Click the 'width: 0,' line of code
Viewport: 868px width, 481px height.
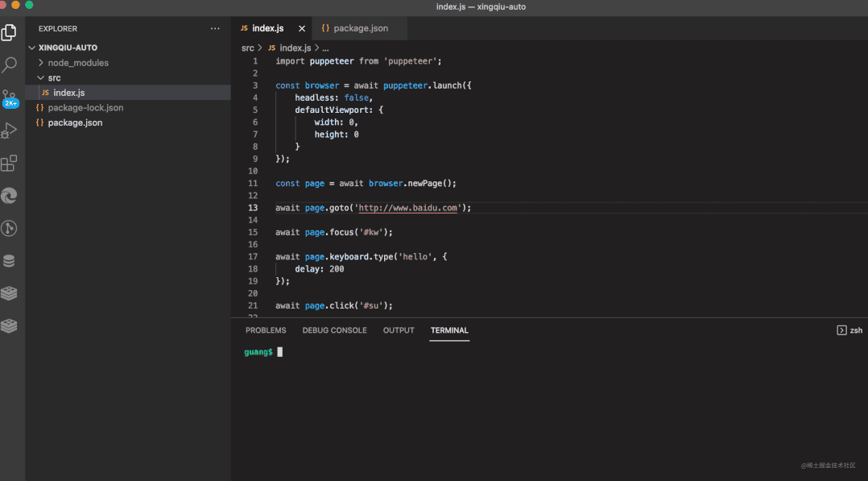(x=336, y=122)
